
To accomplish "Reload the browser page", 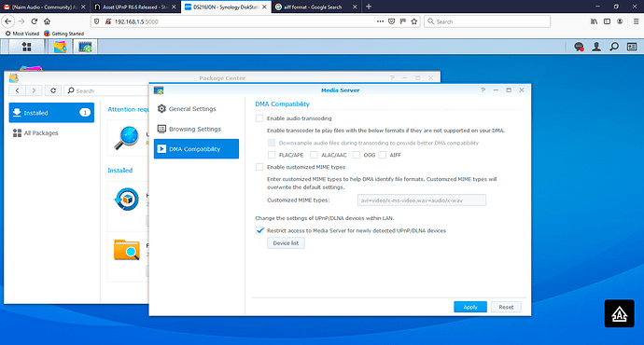I will point(35,21).
